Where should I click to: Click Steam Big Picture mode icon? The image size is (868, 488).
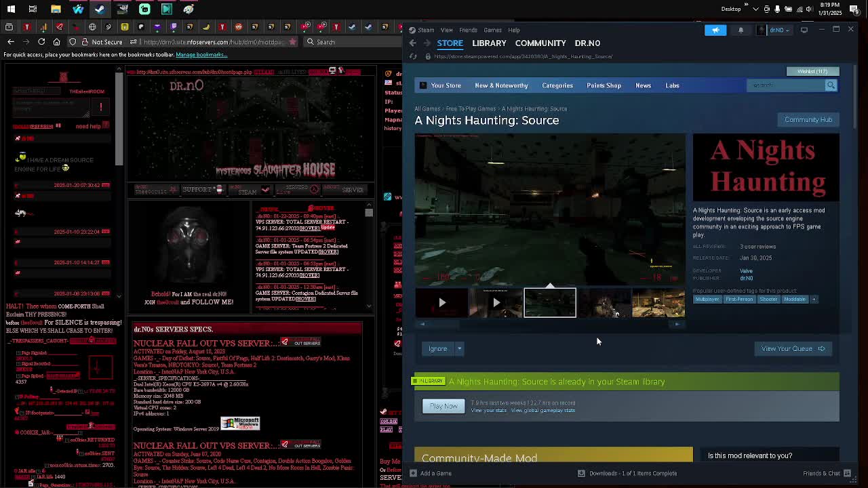(x=804, y=30)
